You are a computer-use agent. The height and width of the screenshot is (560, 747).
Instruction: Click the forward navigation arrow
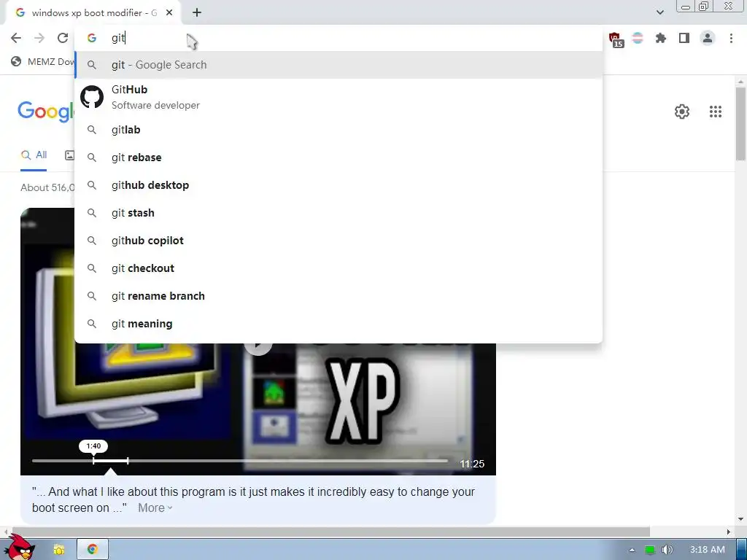click(x=39, y=38)
